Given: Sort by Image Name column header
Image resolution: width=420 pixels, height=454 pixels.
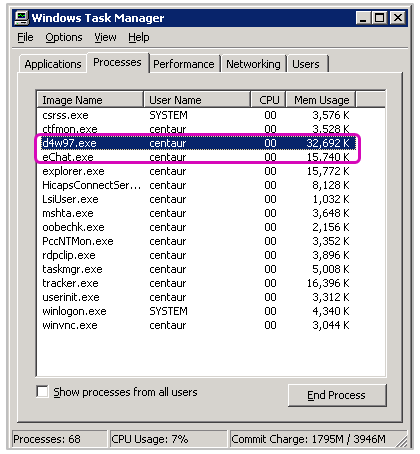Looking at the screenshot, I should click(x=90, y=100).
